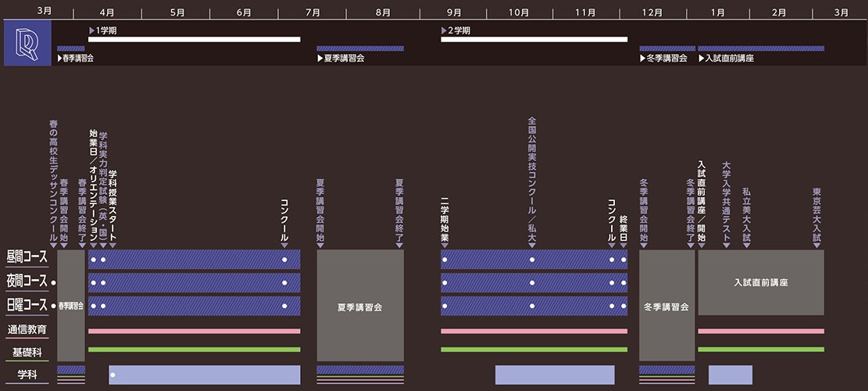Select the 昼間コース row label
The height and width of the screenshot is (391, 868).
[x=27, y=257]
